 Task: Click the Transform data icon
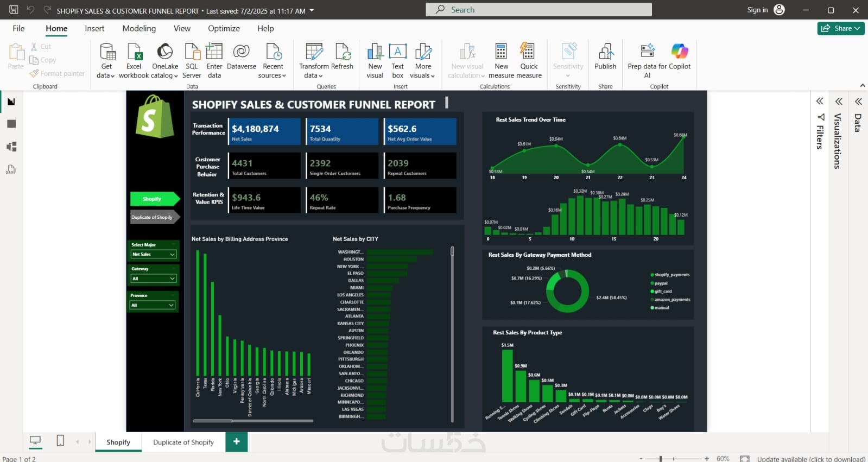click(x=314, y=52)
